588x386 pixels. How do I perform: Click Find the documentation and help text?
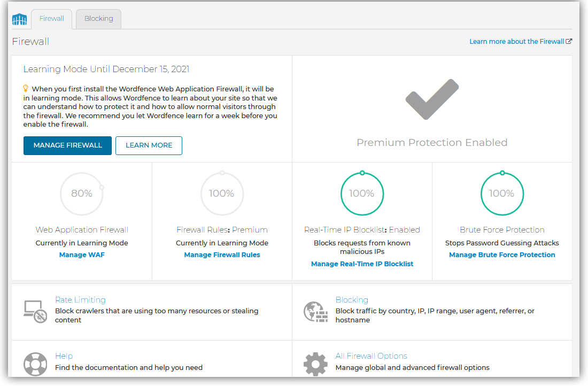click(129, 368)
